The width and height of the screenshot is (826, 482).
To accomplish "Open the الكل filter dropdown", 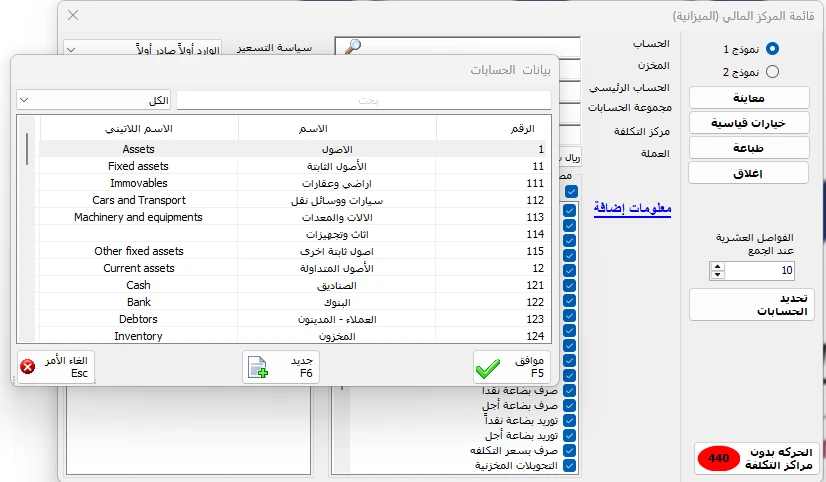I will (x=94, y=100).
